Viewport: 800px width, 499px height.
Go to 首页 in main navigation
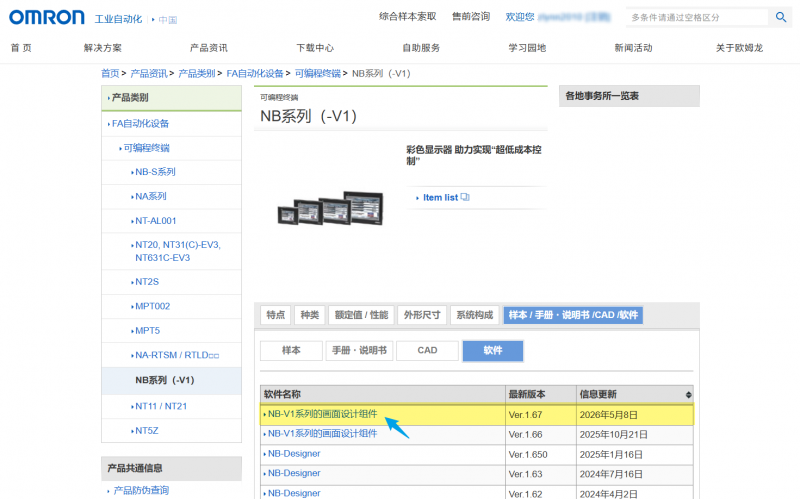click(x=21, y=48)
